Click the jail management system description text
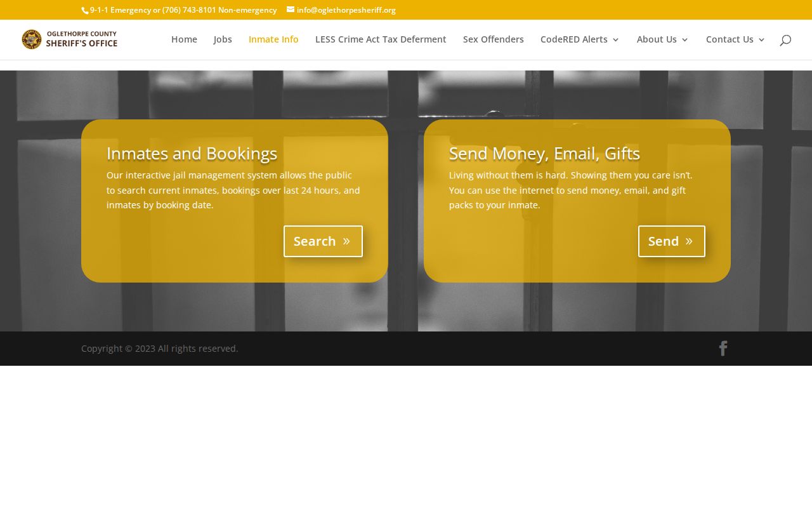This screenshot has height=508, width=812. click(x=233, y=190)
